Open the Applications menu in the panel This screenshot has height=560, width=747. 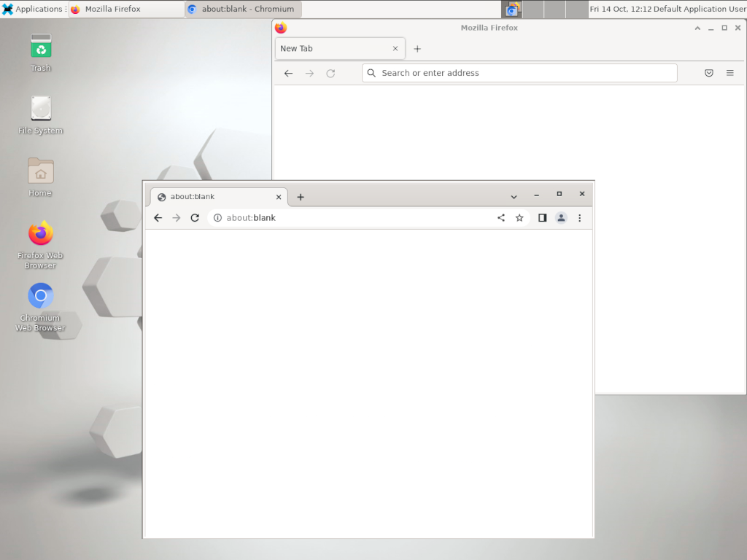point(32,9)
